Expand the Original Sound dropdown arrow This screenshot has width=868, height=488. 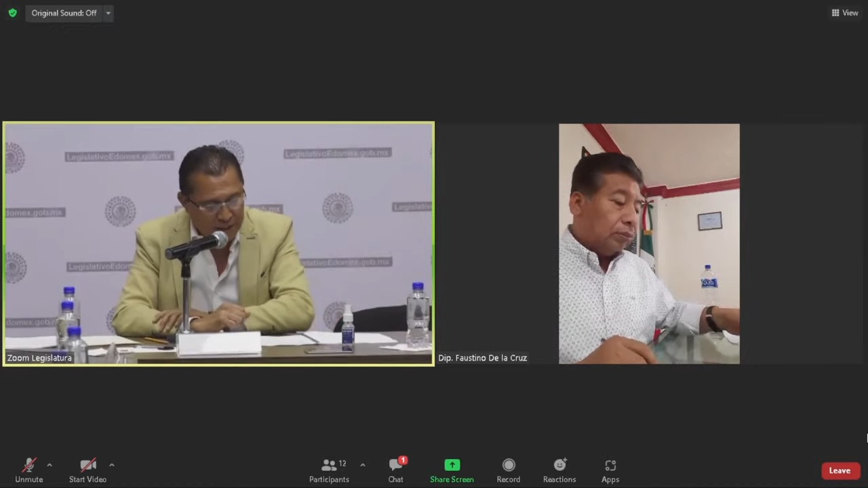[x=108, y=13]
